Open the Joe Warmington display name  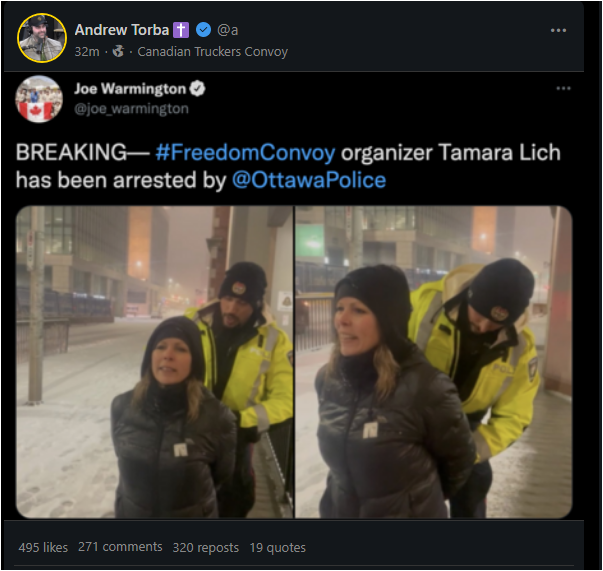tap(130, 89)
